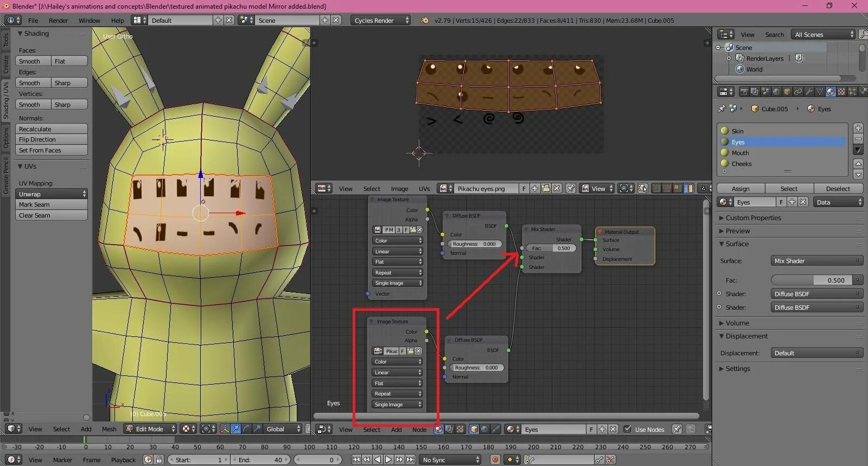Open the Surface Mix Shader dropdown

(816, 261)
